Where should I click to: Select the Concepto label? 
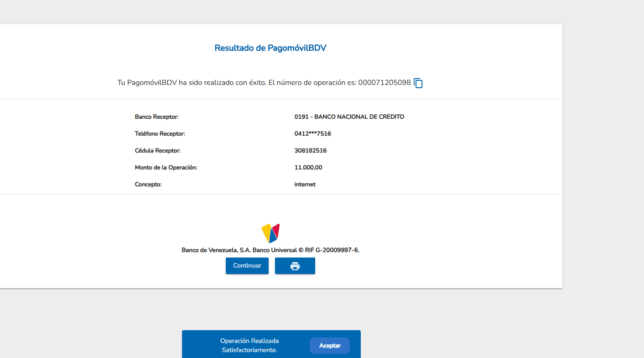pyautogui.click(x=148, y=184)
